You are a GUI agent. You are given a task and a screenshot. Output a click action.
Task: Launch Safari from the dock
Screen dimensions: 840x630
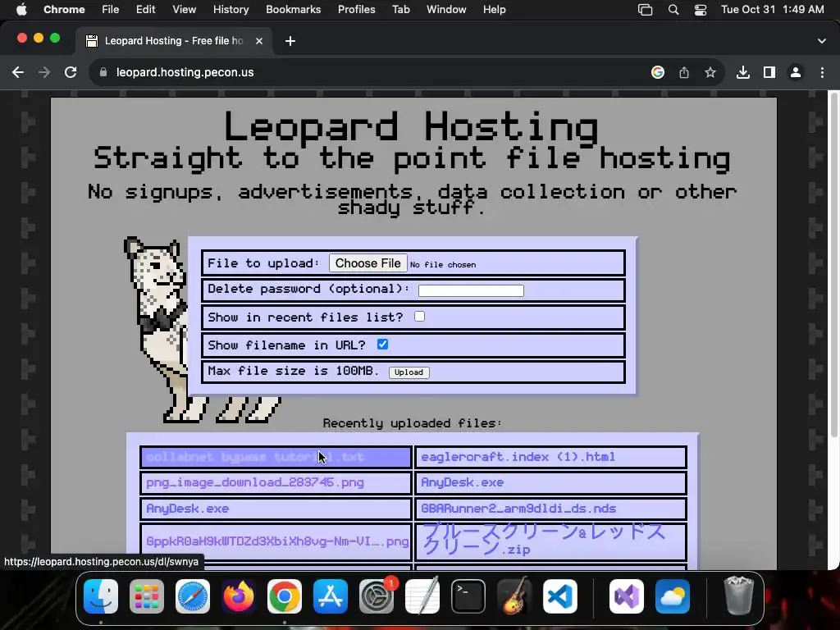coord(193,596)
